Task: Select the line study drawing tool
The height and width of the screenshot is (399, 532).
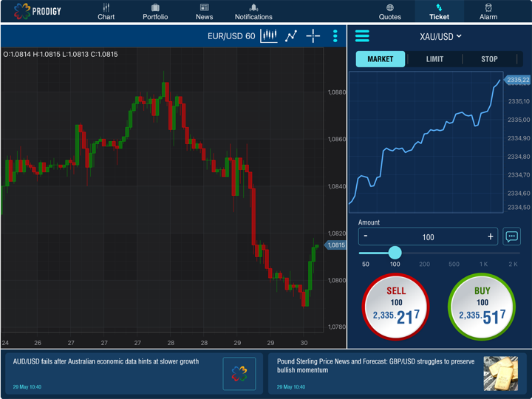Action: click(x=291, y=35)
